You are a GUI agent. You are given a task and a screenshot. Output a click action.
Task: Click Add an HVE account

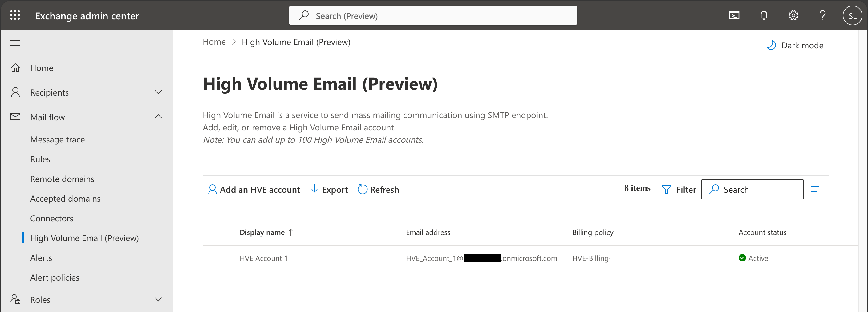click(x=254, y=190)
